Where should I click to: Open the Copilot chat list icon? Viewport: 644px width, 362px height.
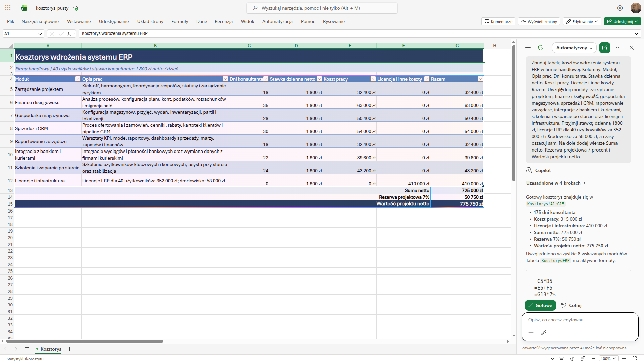pos(528,48)
